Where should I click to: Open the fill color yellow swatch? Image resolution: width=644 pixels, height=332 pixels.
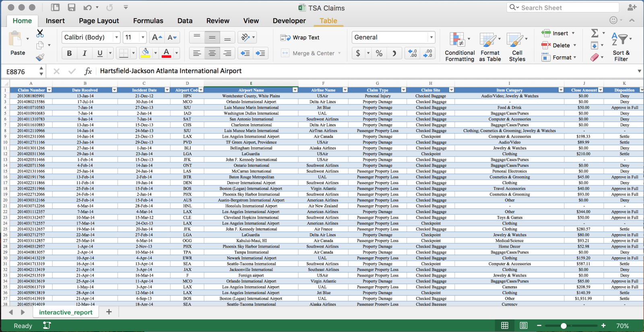145,53
